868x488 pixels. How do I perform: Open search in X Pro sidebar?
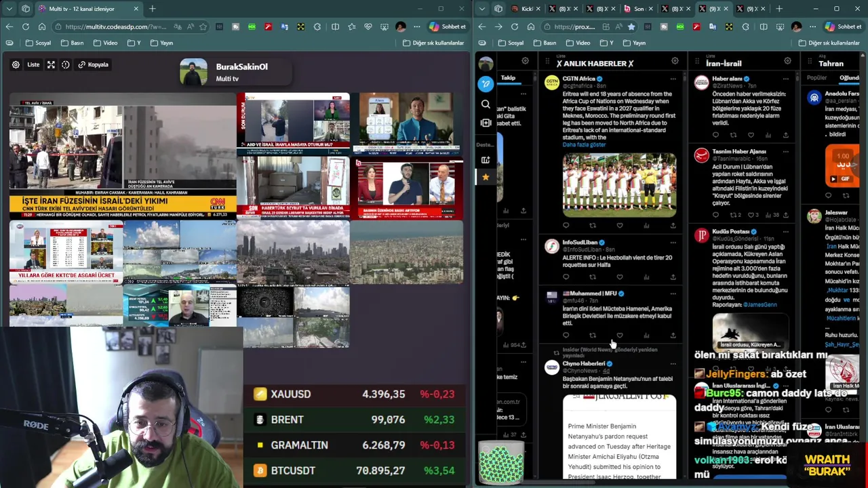tap(486, 104)
